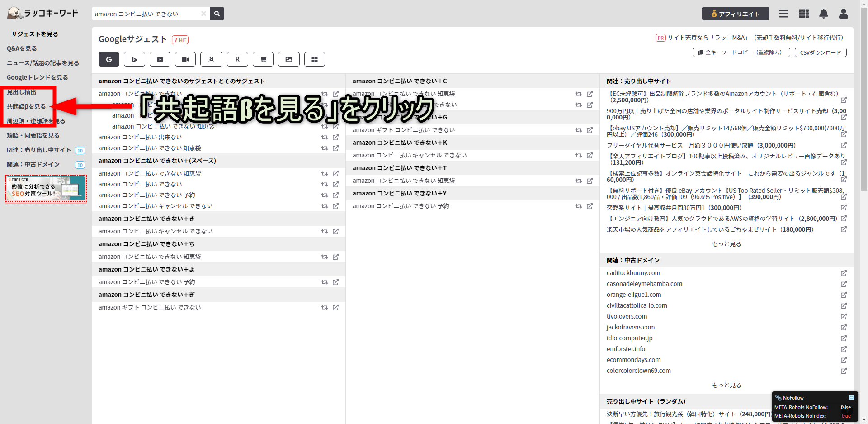Click the tivolovers.com domain link

tap(627, 316)
